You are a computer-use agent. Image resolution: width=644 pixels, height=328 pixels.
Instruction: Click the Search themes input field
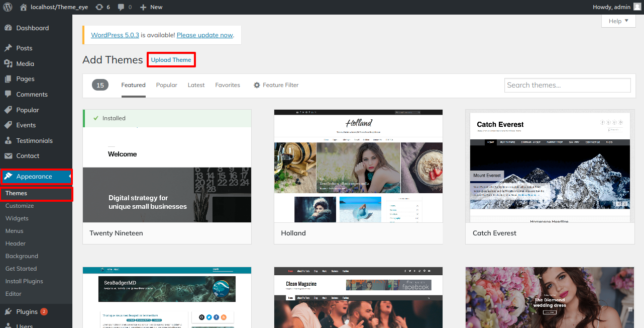pyautogui.click(x=568, y=86)
